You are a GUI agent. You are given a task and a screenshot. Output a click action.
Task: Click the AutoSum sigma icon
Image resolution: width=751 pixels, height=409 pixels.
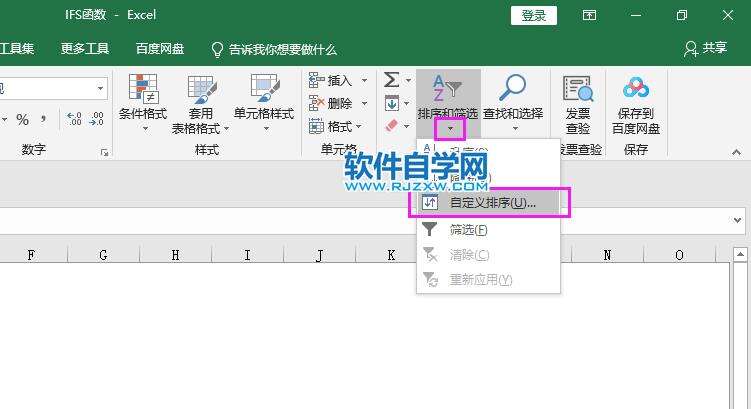[x=391, y=80]
